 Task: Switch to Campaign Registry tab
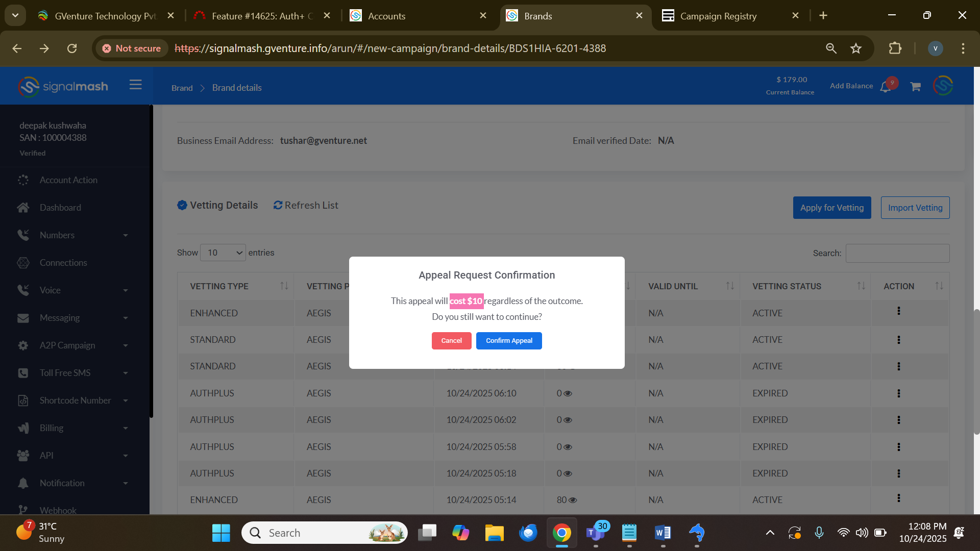[718, 16]
